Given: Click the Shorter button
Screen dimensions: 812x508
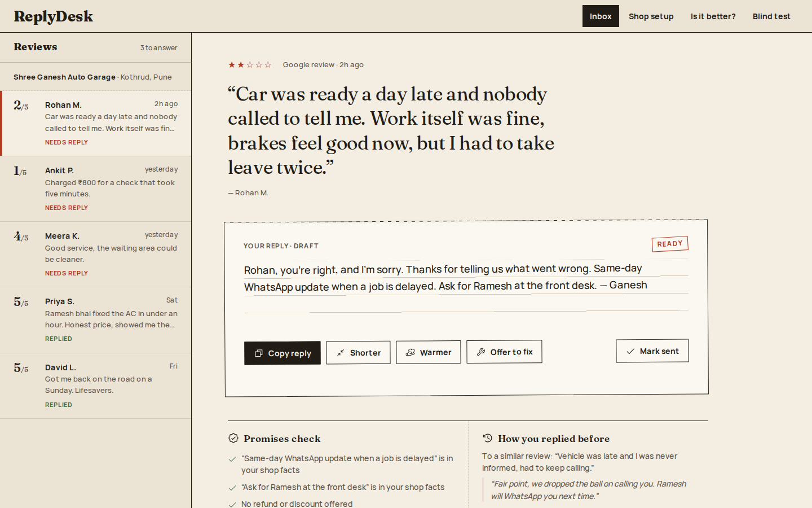Looking at the screenshot, I should [x=358, y=353].
